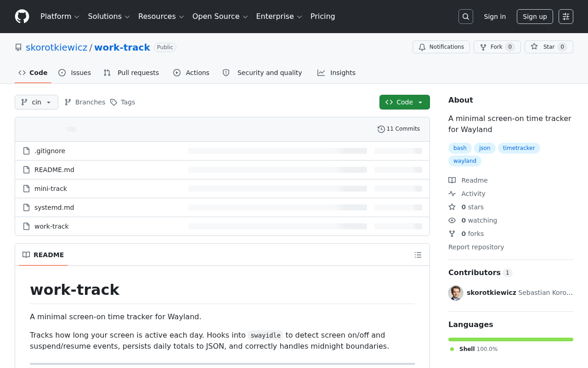Click the file icon beside README.md
The height and width of the screenshot is (368, 588).
(27, 170)
